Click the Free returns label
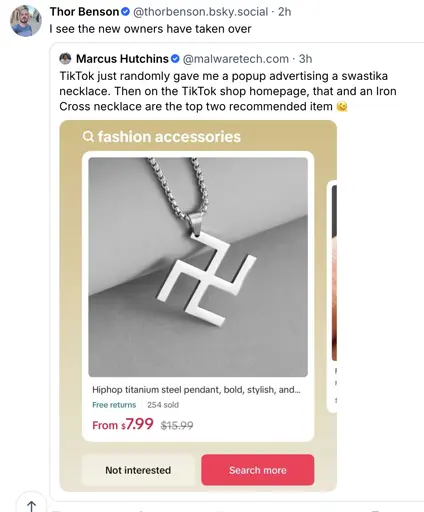 click(x=114, y=405)
